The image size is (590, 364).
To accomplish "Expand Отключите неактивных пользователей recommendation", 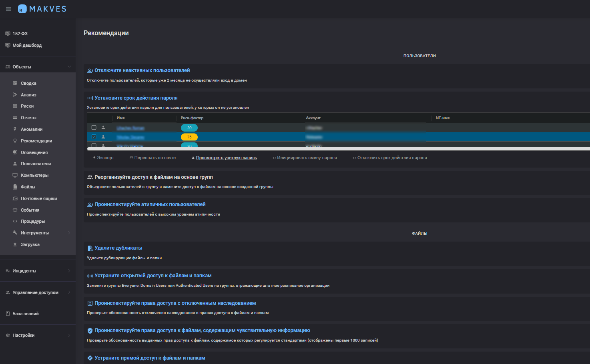I will (142, 70).
